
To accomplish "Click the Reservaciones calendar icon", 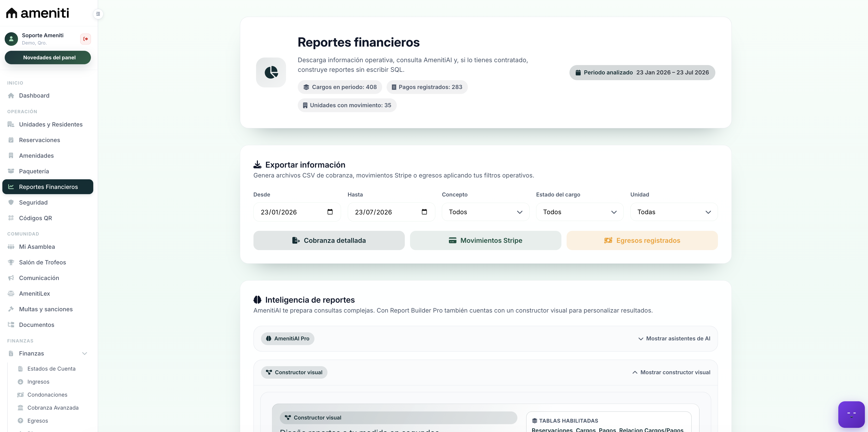I will (11, 140).
